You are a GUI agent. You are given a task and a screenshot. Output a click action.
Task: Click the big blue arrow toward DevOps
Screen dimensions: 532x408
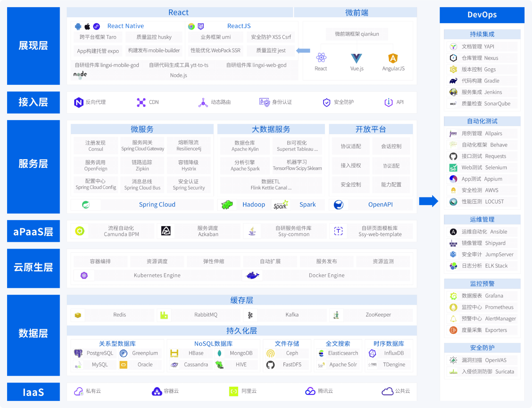coord(428,201)
